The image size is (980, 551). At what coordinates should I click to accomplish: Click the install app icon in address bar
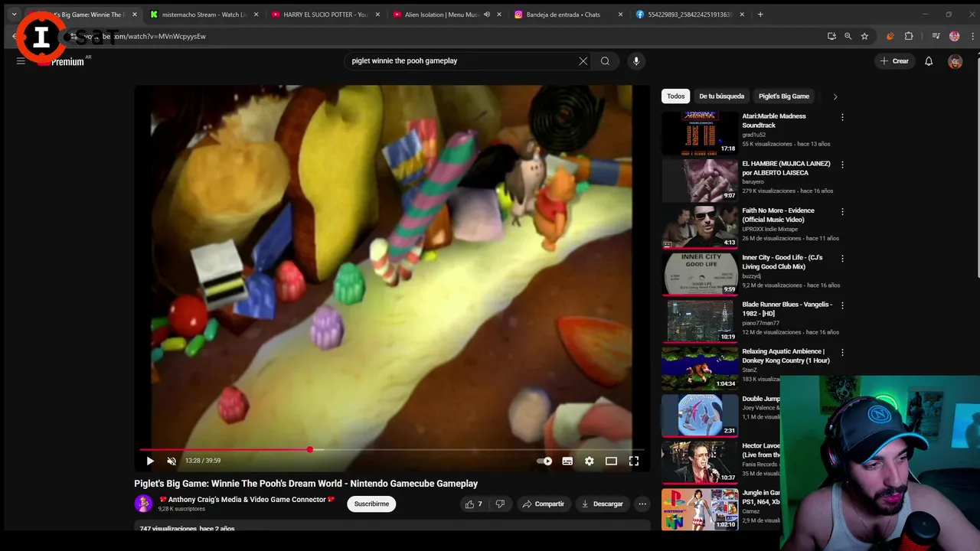coord(831,36)
